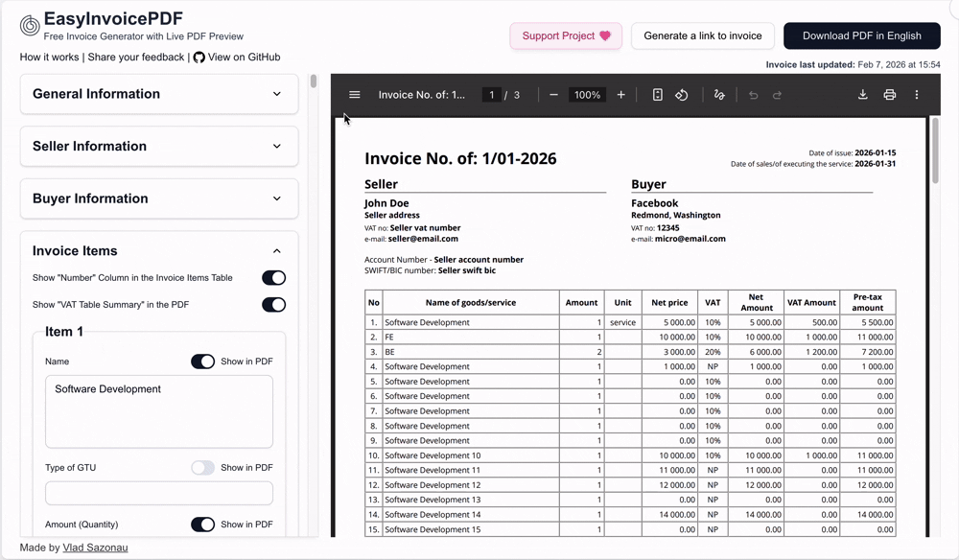Expand the Buyer Information section
The width and height of the screenshot is (959, 560).
click(159, 198)
